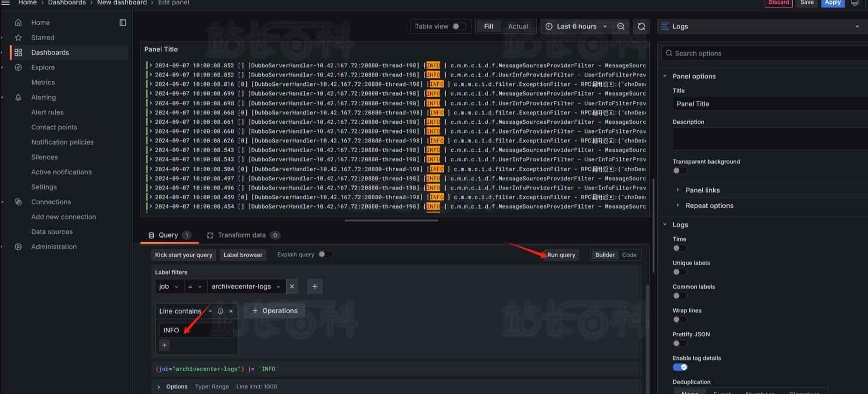Switch the query editor to Code mode
This screenshot has width=868, height=394.
pyautogui.click(x=629, y=255)
